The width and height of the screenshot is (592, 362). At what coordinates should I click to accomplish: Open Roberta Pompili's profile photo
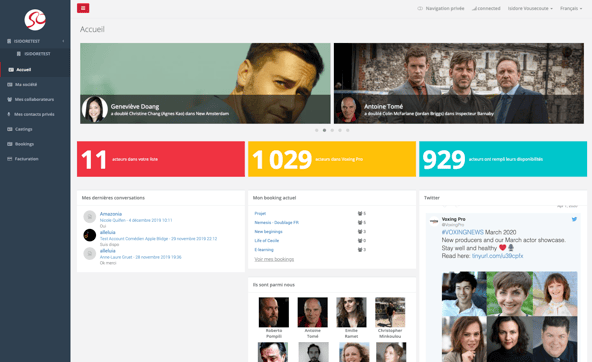(274, 312)
